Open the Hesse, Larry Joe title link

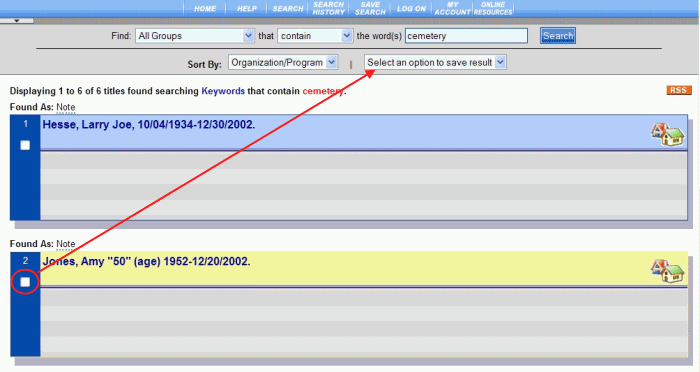(x=149, y=125)
